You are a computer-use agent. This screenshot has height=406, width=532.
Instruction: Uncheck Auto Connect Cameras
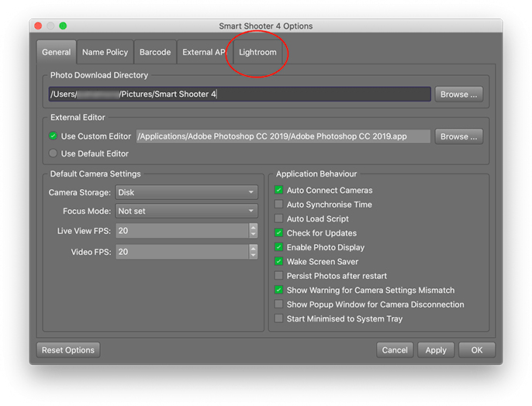[x=279, y=190]
